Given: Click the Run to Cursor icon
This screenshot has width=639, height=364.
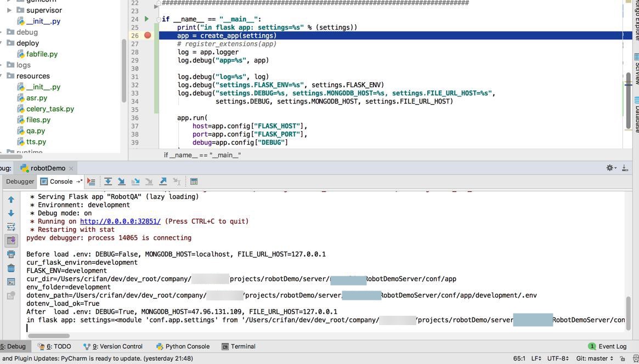Looking at the screenshot, I should tap(177, 181).
